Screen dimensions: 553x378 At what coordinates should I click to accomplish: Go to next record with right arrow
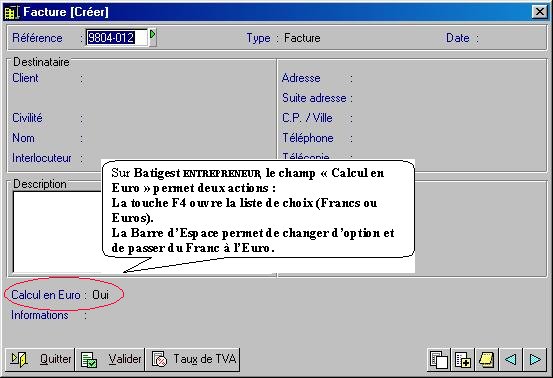[535, 360]
